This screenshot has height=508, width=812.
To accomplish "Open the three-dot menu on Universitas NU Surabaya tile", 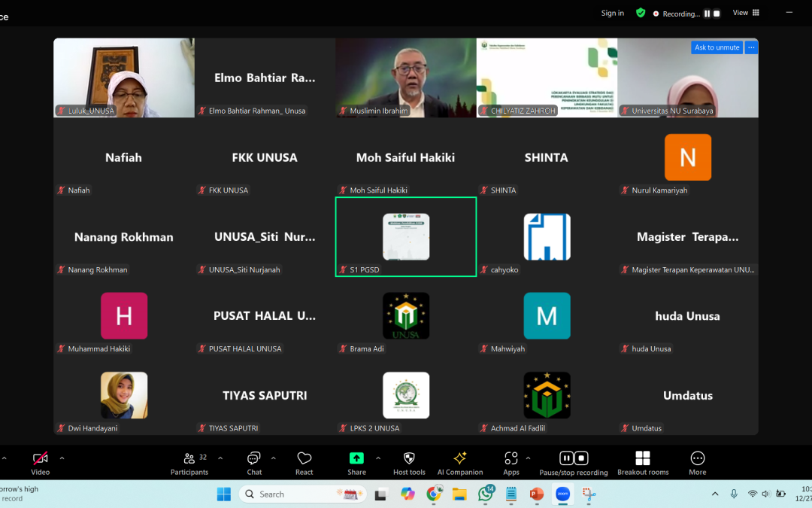I will click(751, 47).
